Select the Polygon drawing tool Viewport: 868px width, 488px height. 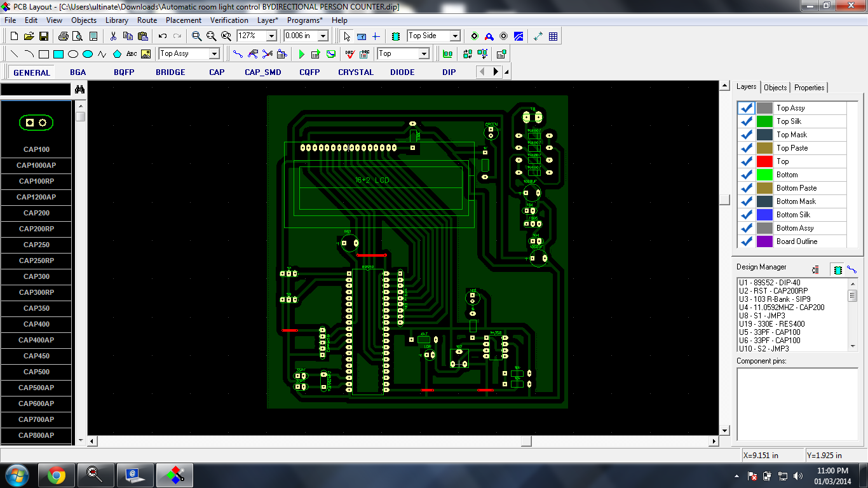click(117, 54)
